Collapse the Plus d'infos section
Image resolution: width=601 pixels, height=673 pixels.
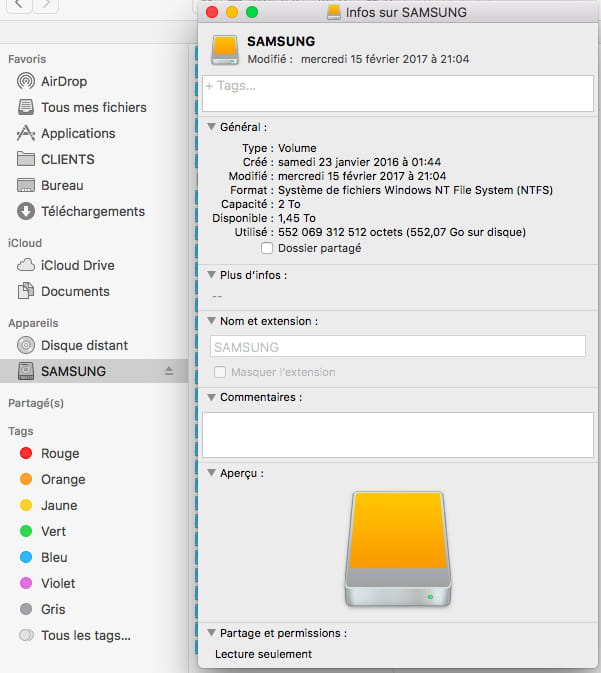coord(211,275)
